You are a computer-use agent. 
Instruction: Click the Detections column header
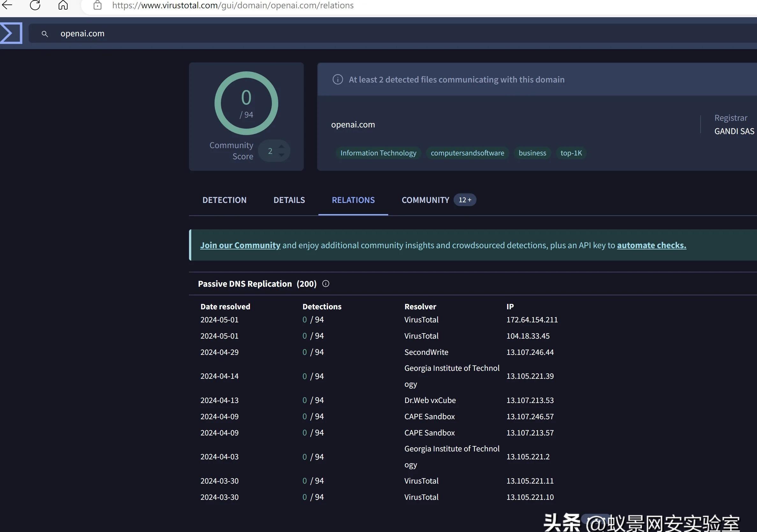pos(322,306)
